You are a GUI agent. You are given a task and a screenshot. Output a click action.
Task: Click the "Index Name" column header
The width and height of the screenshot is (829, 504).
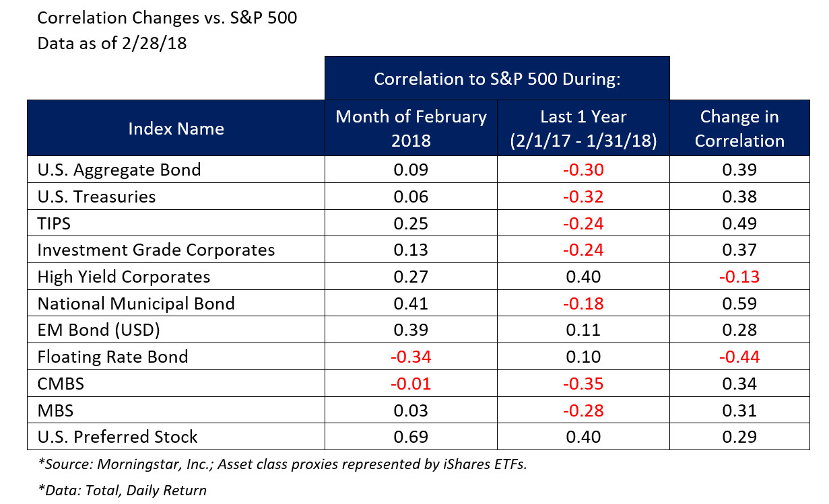point(176,129)
